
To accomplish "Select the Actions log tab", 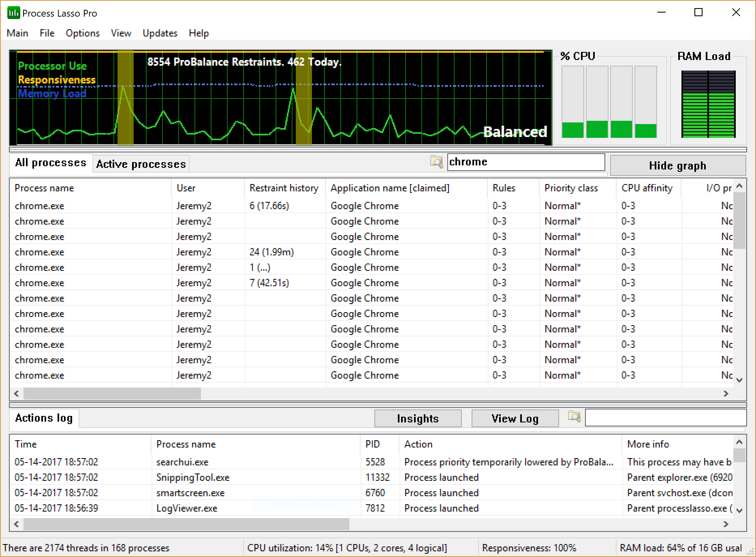I will click(44, 418).
